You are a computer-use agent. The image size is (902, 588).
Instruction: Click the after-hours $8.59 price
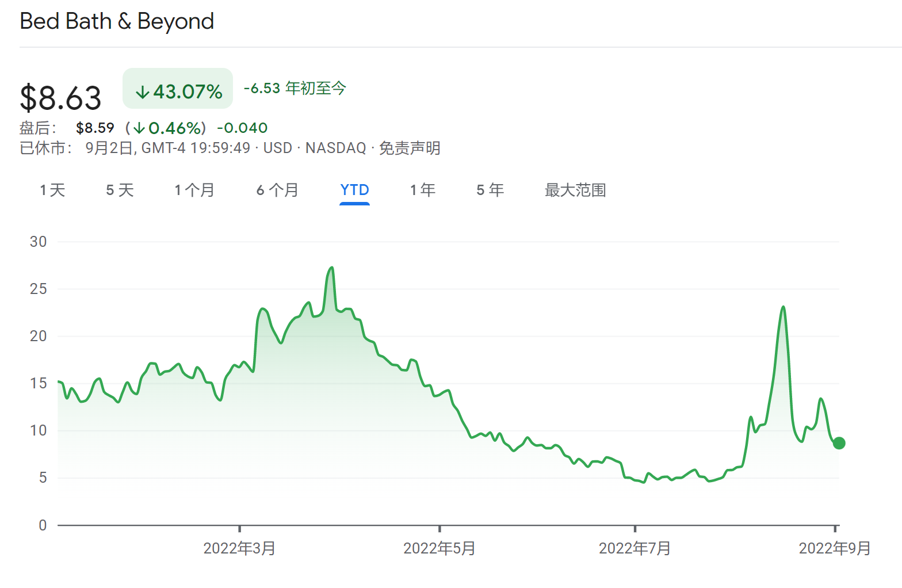(x=95, y=128)
